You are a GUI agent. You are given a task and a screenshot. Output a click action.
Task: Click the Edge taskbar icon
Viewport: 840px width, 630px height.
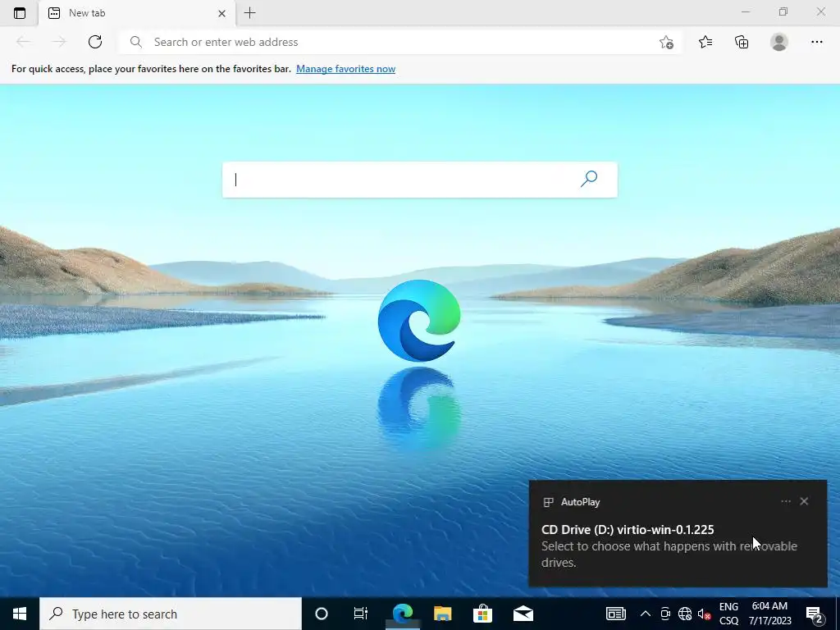[x=402, y=614]
